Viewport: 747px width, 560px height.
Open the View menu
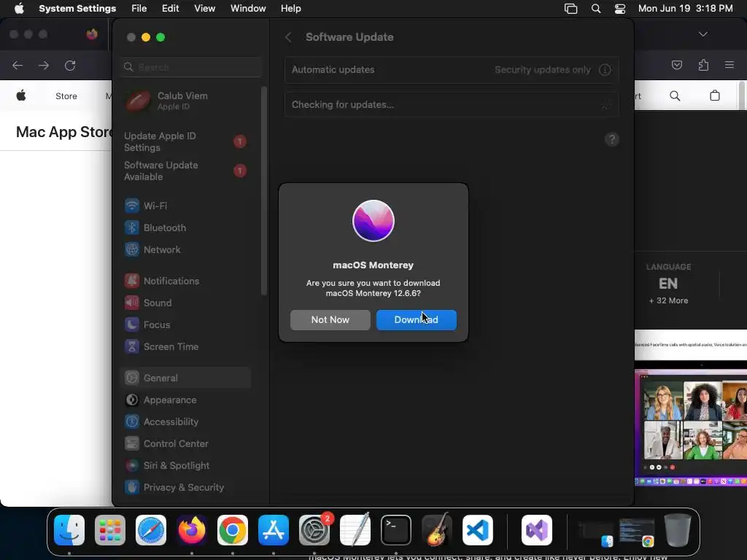pyautogui.click(x=204, y=9)
